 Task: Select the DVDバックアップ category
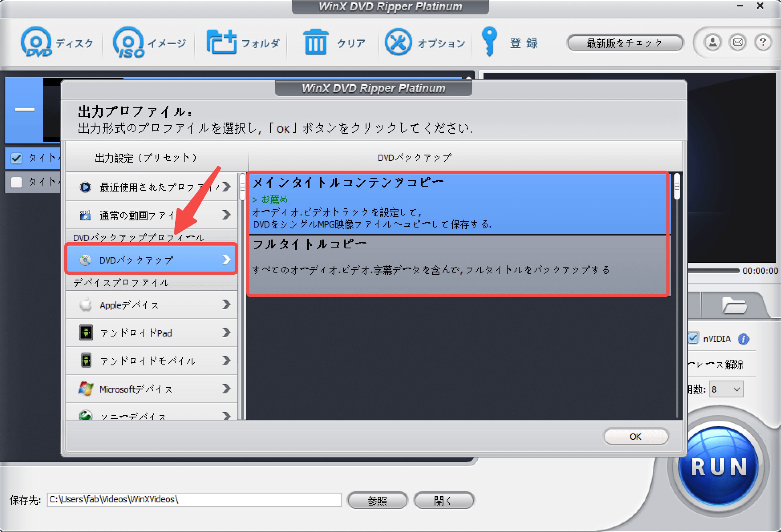click(x=152, y=260)
